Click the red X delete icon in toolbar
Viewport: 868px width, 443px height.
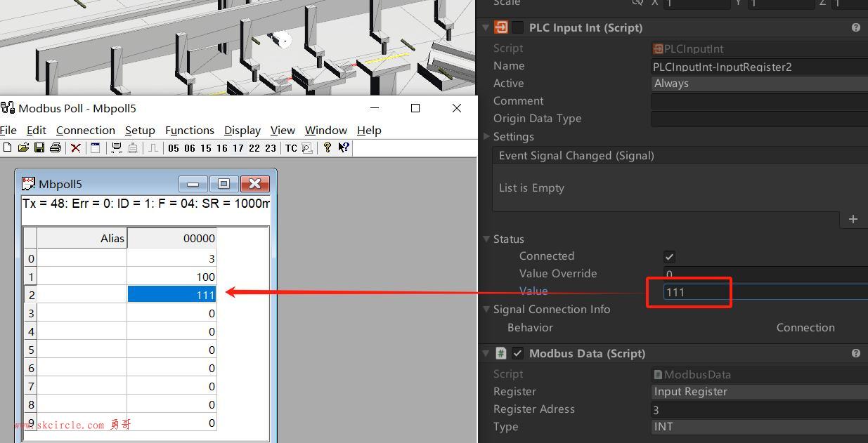point(75,148)
